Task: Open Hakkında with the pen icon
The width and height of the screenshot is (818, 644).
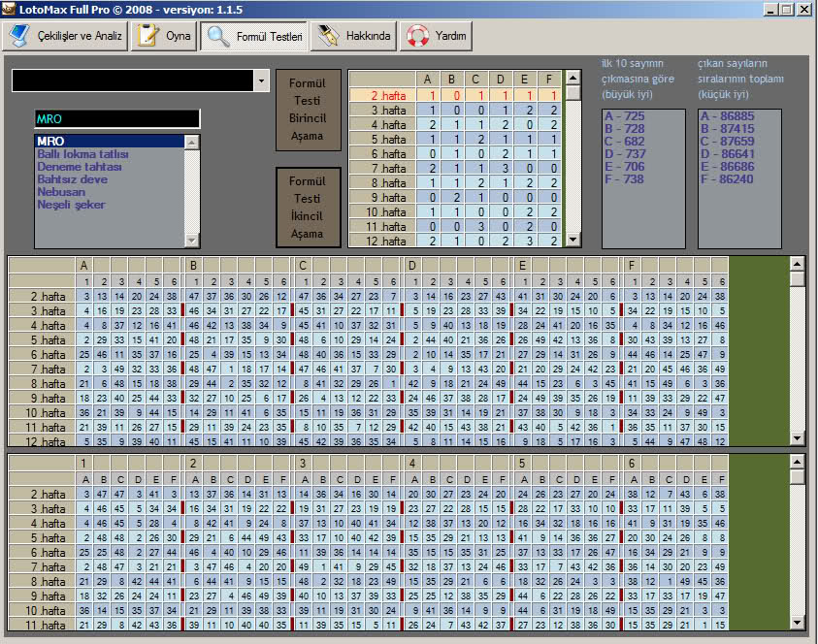Action: pyautogui.click(x=354, y=36)
